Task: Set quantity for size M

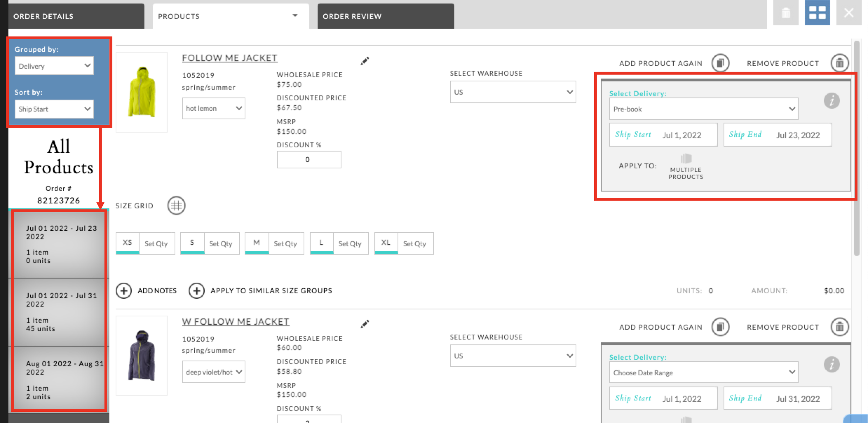Action: pos(286,243)
